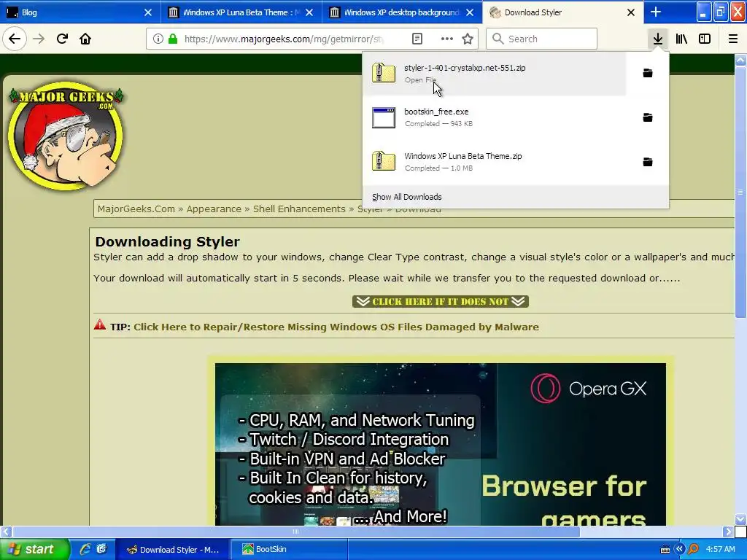The width and height of the screenshot is (747, 560).
Task: Launch Internet Explorer from quick launch
Action: point(85,549)
